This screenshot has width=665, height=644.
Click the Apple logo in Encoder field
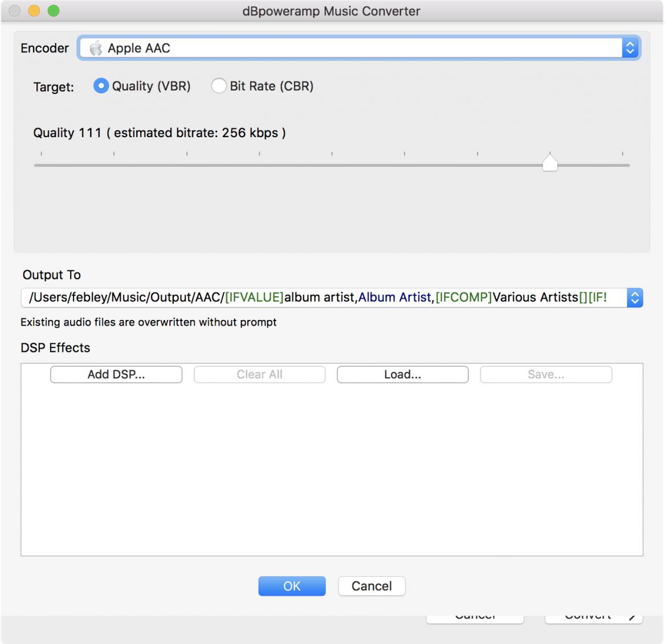(x=96, y=48)
